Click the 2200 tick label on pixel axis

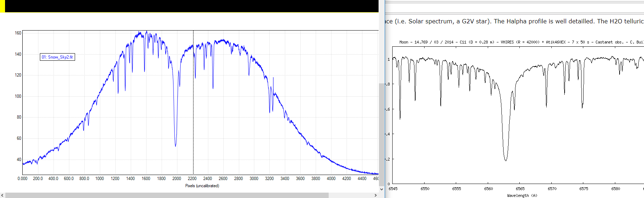click(192, 179)
